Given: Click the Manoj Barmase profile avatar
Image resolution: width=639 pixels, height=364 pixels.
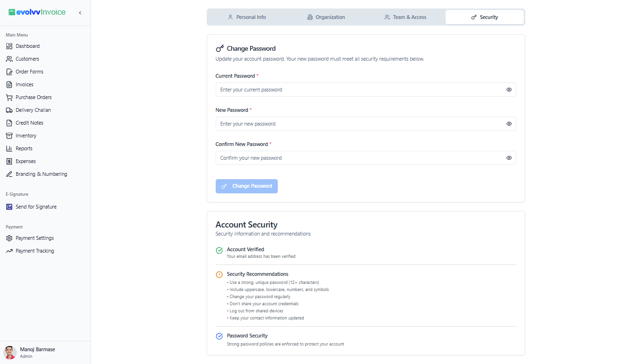Looking at the screenshot, I should [x=10, y=352].
